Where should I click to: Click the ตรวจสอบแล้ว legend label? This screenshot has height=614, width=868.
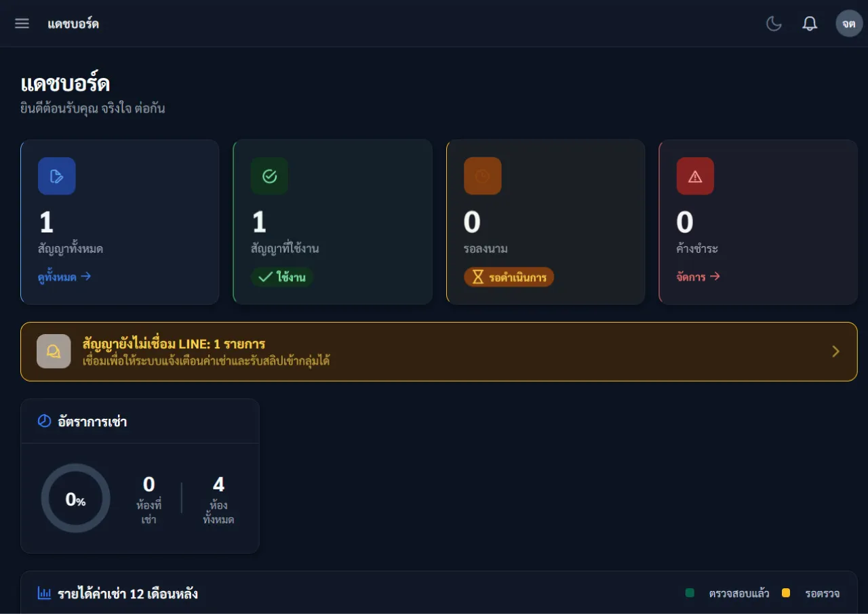pyautogui.click(x=739, y=594)
